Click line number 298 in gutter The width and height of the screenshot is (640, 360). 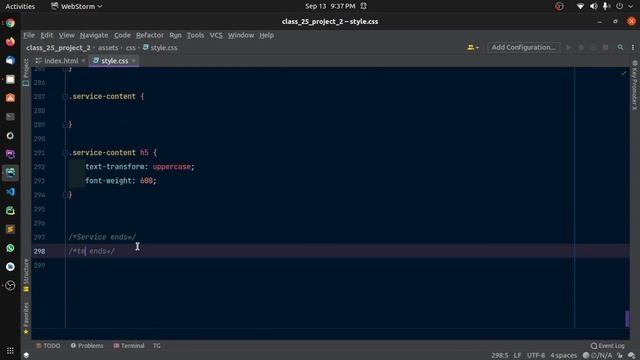pyautogui.click(x=39, y=251)
